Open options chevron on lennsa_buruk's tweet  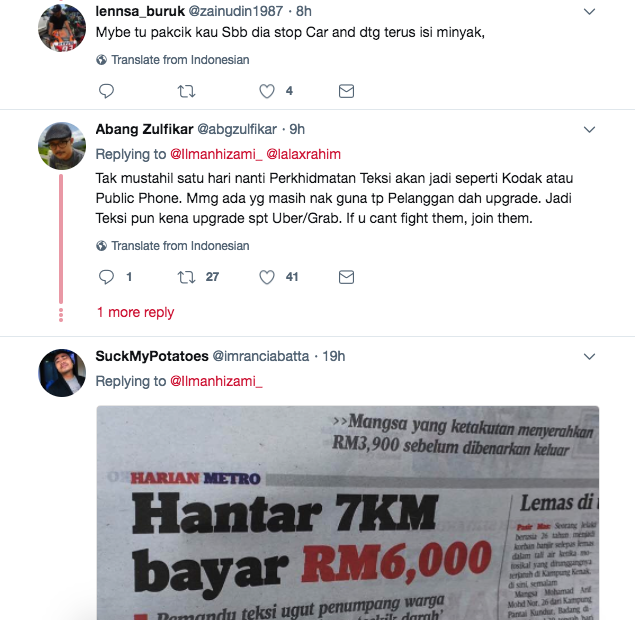tap(589, 11)
